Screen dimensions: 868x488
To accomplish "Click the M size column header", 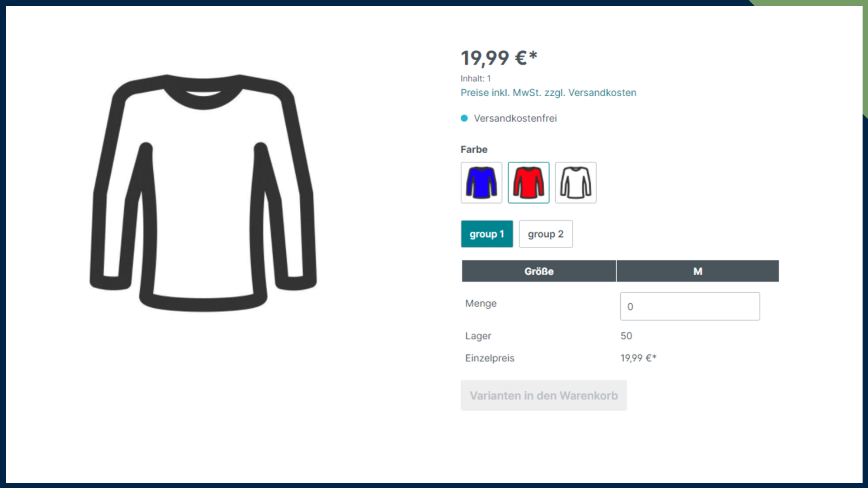I will [x=698, y=271].
